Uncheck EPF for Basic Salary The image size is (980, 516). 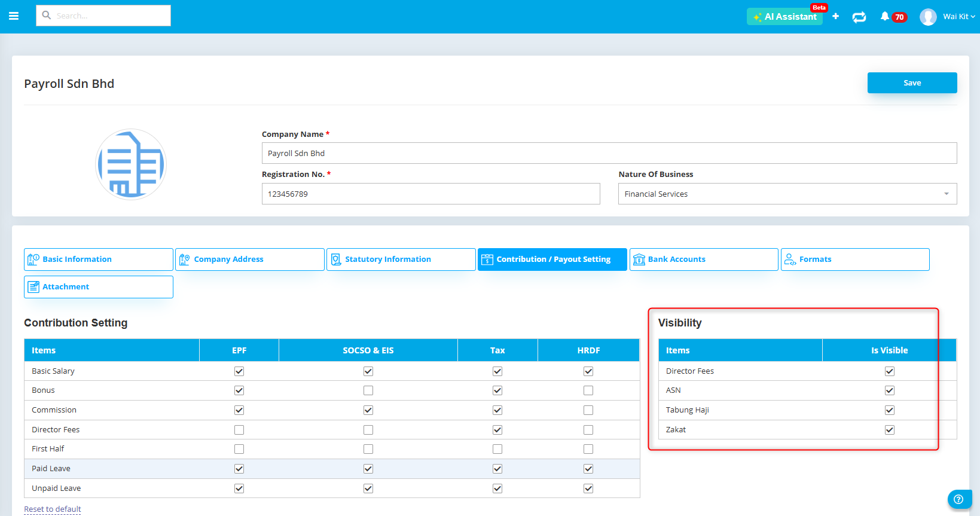[239, 371]
